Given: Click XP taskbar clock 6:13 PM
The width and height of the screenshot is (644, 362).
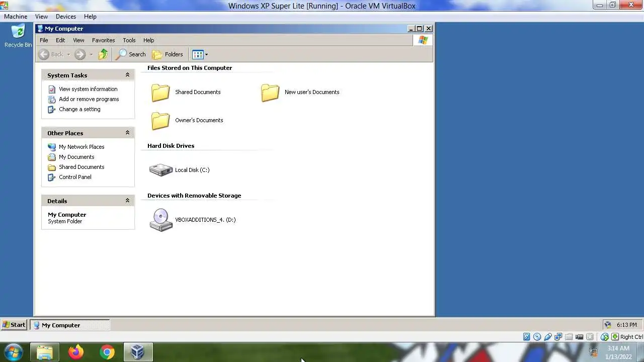Looking at the screenshot, I should (626, 325).
